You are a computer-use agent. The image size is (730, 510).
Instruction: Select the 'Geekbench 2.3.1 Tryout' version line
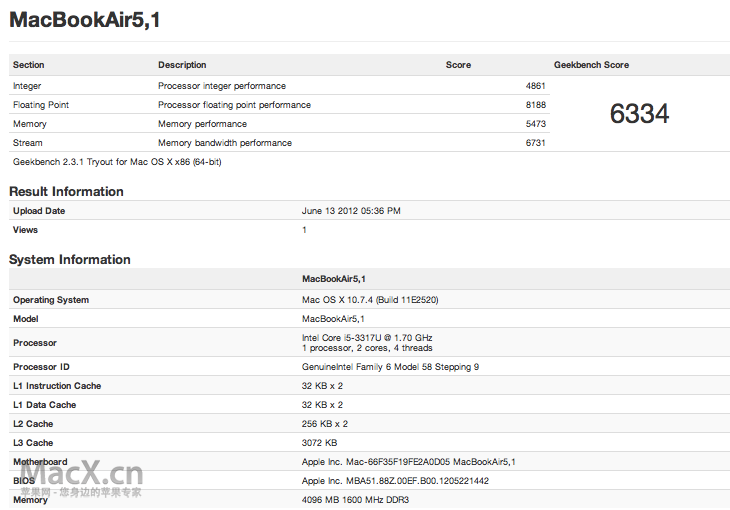(x=117, y=162)
